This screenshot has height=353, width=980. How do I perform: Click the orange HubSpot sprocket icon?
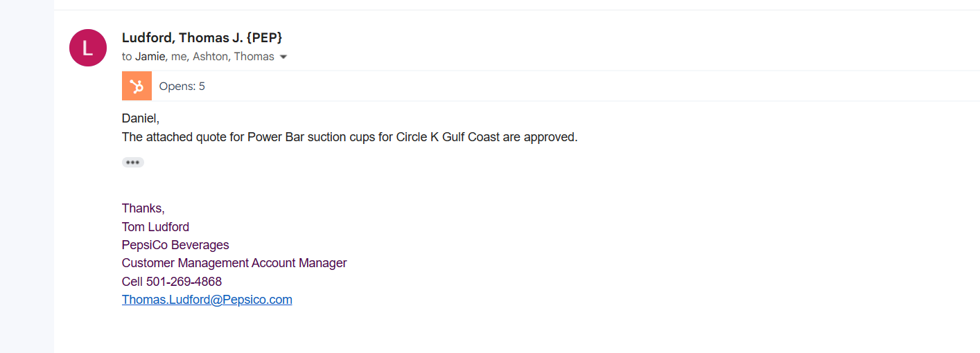point(137,87)
